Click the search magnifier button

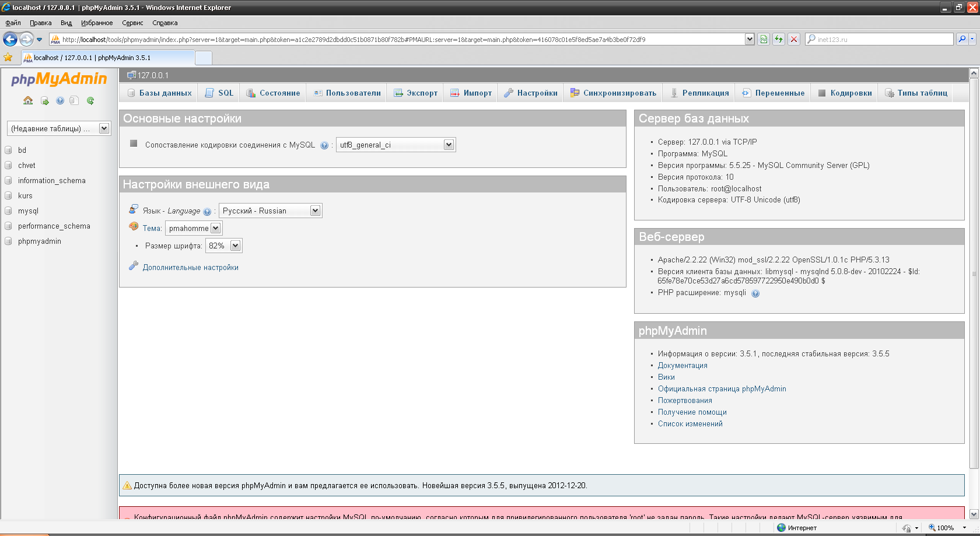(x=962, y=39)
